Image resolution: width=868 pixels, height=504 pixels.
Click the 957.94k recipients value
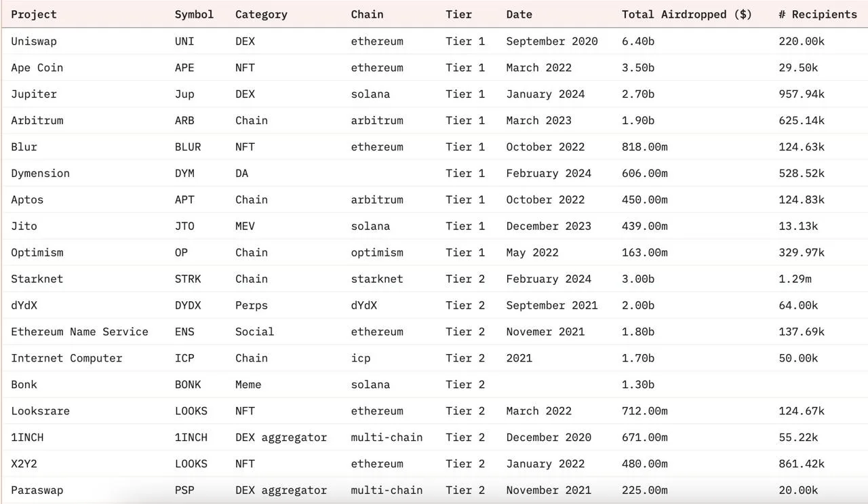[x=802, y=94]
